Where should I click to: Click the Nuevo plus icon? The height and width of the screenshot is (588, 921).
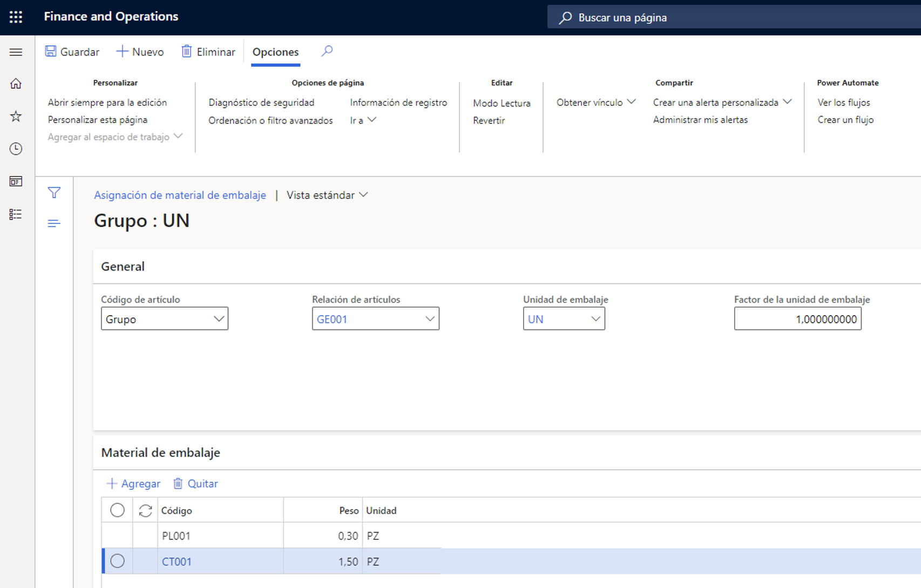122,51
